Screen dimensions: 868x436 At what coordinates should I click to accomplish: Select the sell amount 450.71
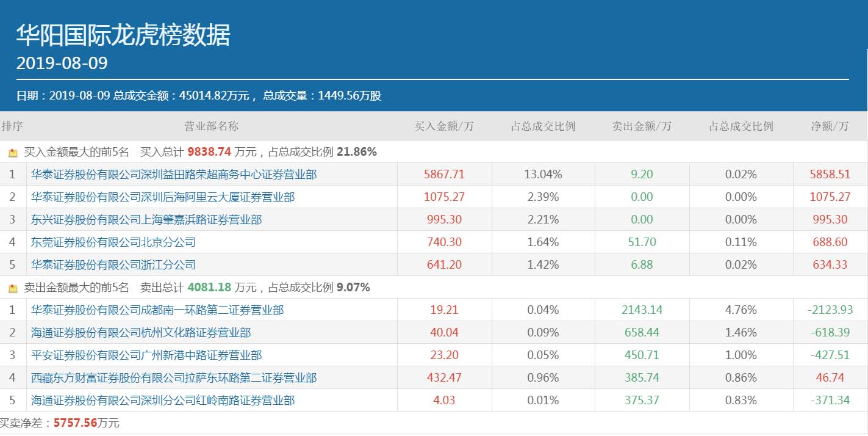pos(642,355)
